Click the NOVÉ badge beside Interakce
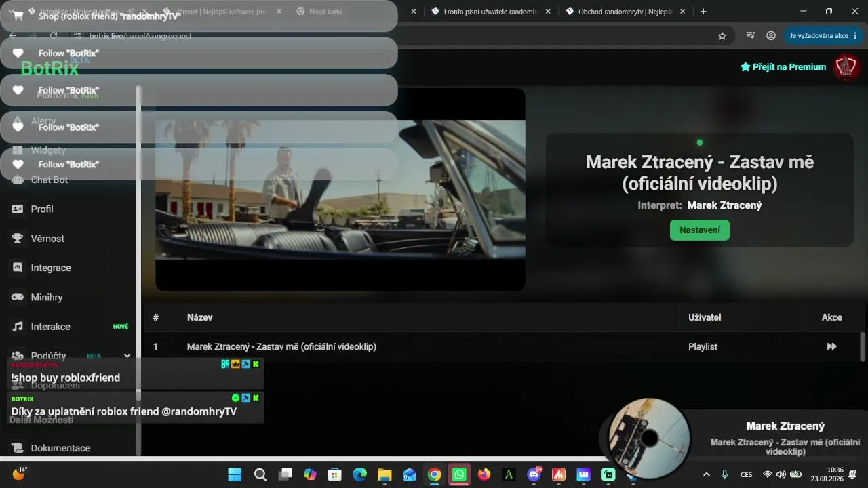Screen dimensions: 868x488 pos(121,327)
